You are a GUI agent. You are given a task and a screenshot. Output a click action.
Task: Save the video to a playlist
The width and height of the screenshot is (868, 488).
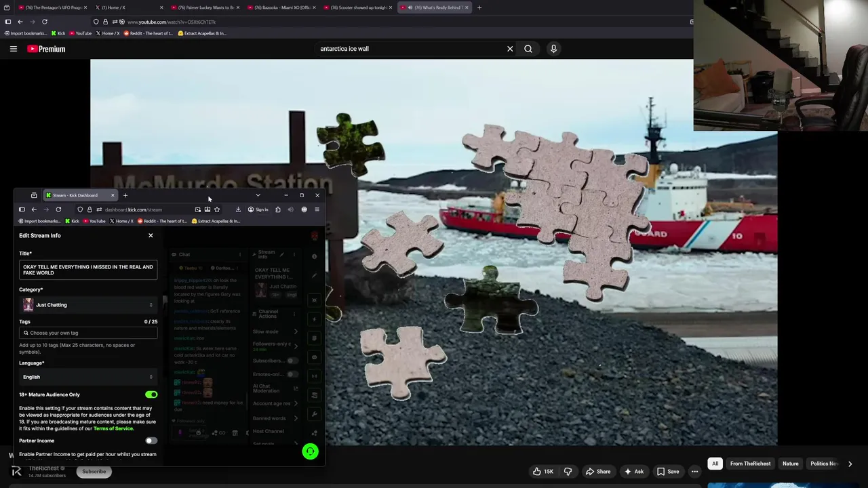[x=668, y=472]
